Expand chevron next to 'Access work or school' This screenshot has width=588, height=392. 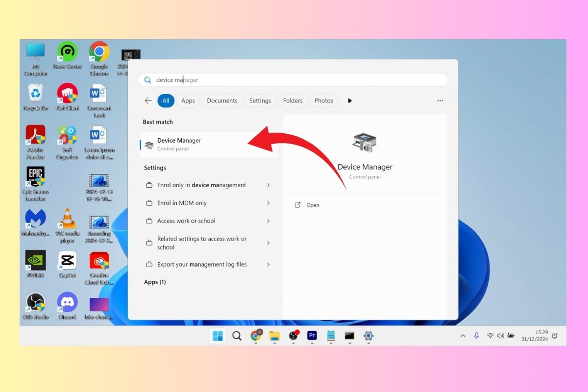pyautogui.click(x=268, y=221)
